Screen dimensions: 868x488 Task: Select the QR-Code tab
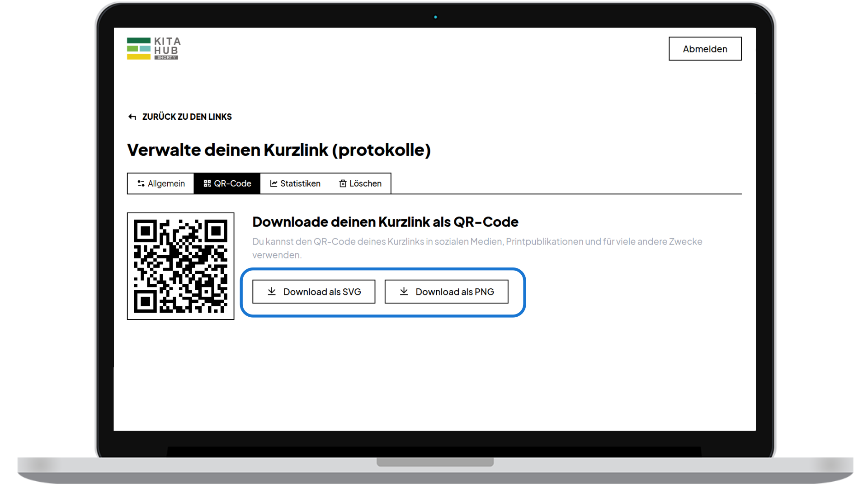point(227,183)
